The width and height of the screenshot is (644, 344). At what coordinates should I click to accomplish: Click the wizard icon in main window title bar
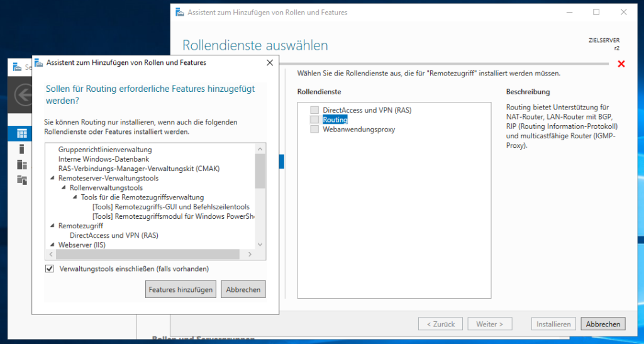(x=180, y=13)
